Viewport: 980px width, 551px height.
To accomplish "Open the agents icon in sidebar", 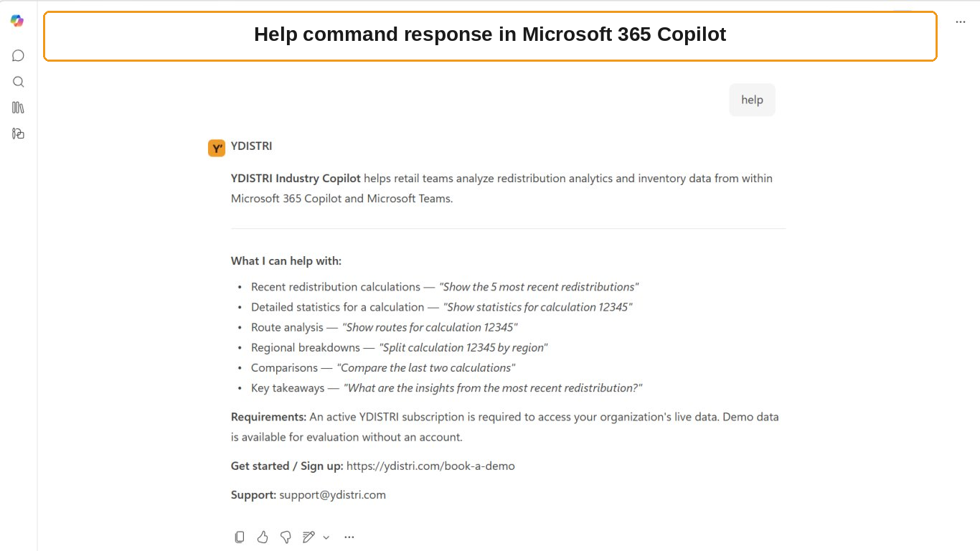I will pos(19,133).
